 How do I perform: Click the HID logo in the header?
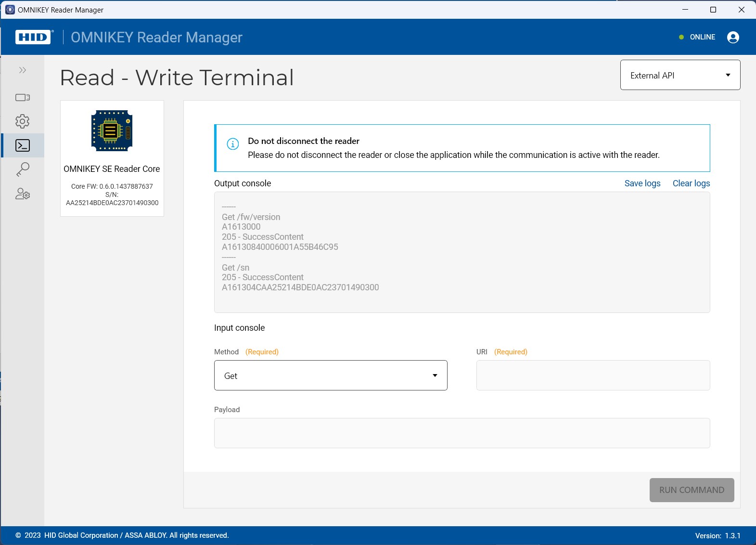pos(33,37)
